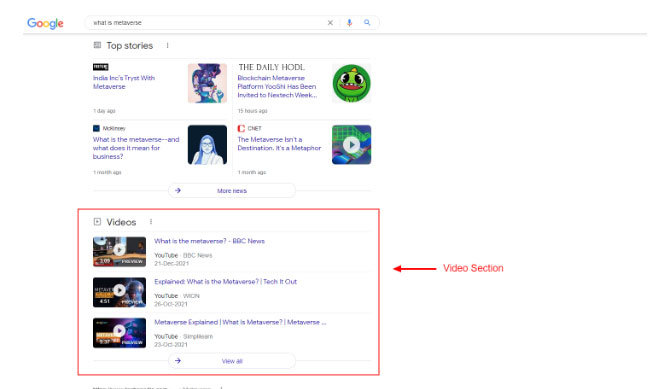Image resolution: width=665 pixels, height=389 pixels.
Task: Open Videos section three-dot options menu
Action: click(x=151, y=222)
